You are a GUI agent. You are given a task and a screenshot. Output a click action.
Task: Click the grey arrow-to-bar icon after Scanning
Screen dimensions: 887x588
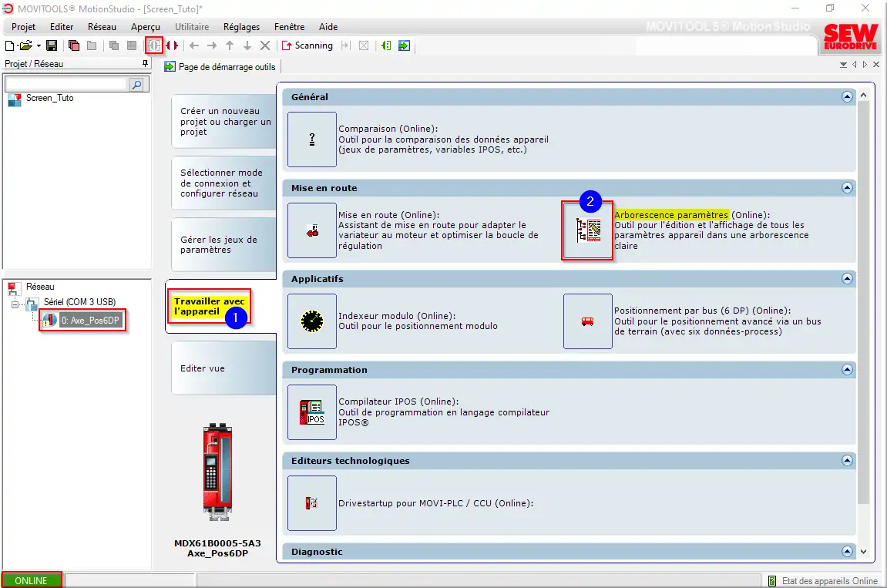coord(346,45)
